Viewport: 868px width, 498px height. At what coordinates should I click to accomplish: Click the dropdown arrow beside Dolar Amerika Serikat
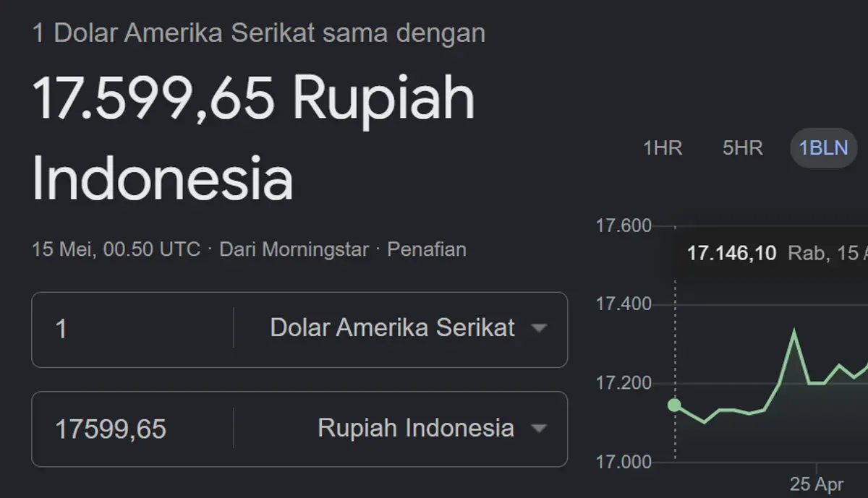(538, 329)
